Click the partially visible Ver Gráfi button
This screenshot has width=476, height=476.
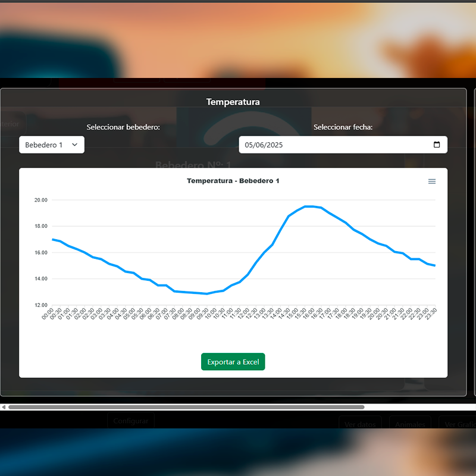(458, 424)
